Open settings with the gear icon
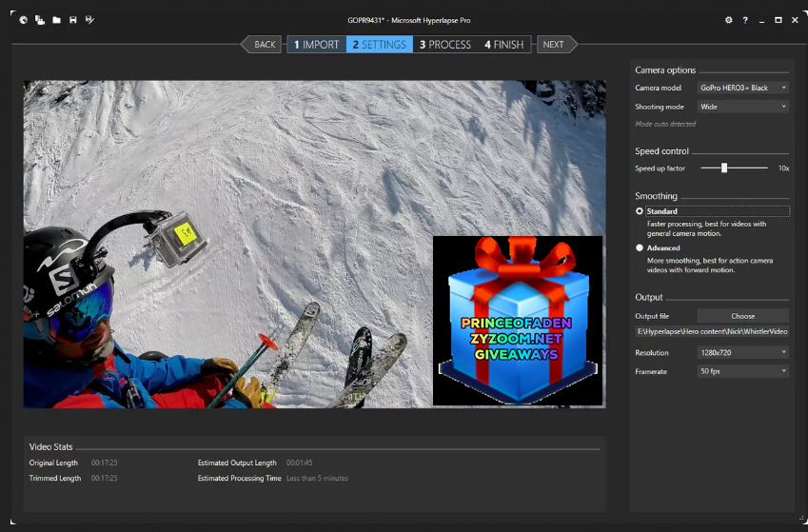 (729, 20)
